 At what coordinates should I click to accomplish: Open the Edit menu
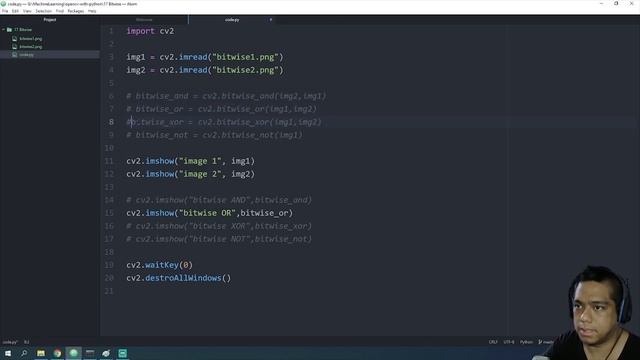[15, 11]
